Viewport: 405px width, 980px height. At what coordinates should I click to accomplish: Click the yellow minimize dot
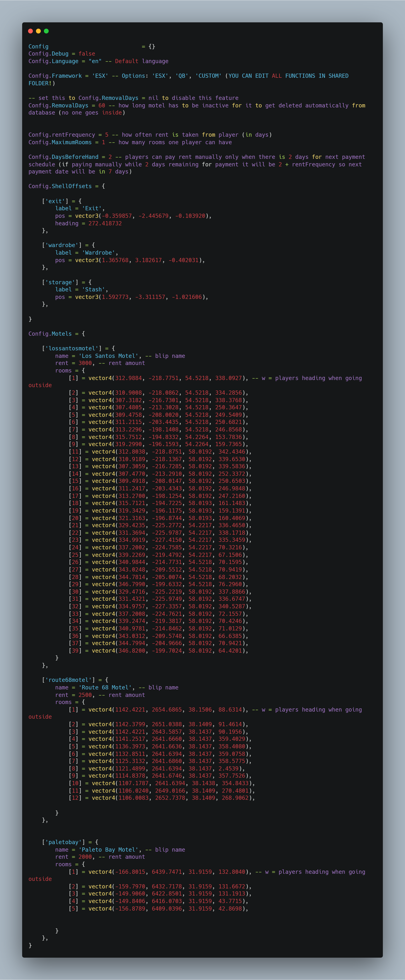click(x=38, y=31)
